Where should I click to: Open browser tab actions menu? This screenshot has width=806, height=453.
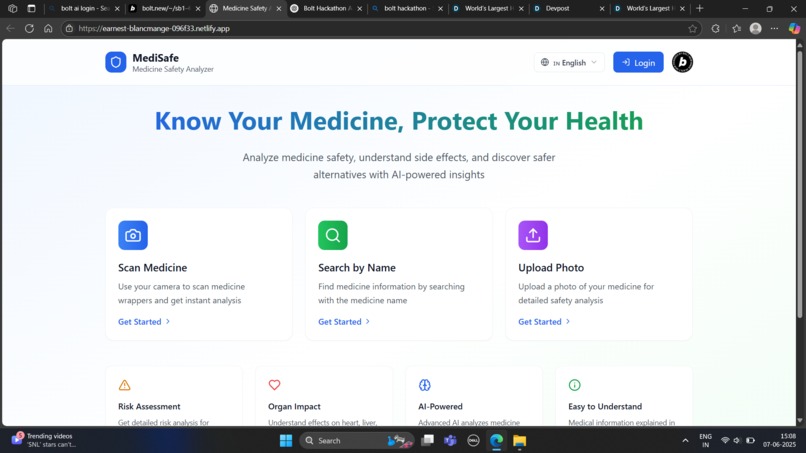click(31, 8)
